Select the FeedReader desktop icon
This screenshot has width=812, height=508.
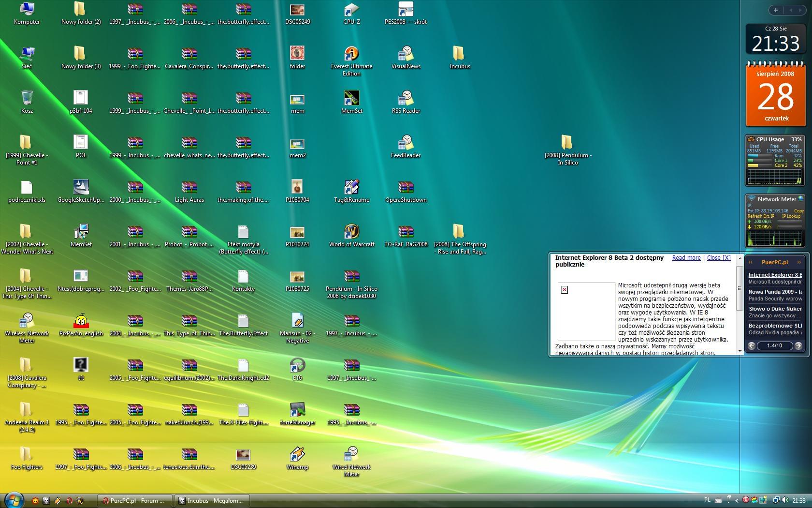[406, 147]
